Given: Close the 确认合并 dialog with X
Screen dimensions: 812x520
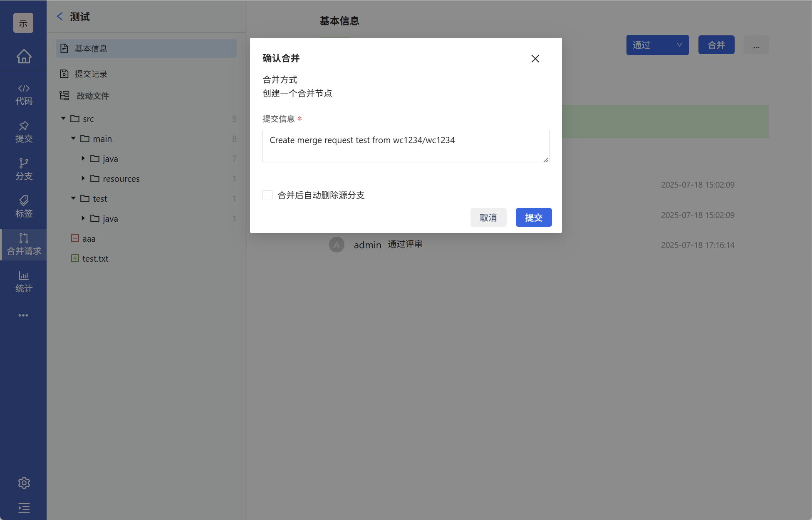Looking at the screenshot, I should coord(535,59).
